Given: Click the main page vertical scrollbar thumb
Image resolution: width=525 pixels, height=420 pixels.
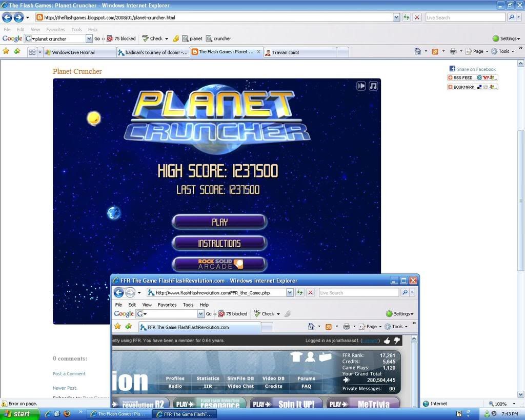Looking at the screenshot, I should tap(520, 164).
